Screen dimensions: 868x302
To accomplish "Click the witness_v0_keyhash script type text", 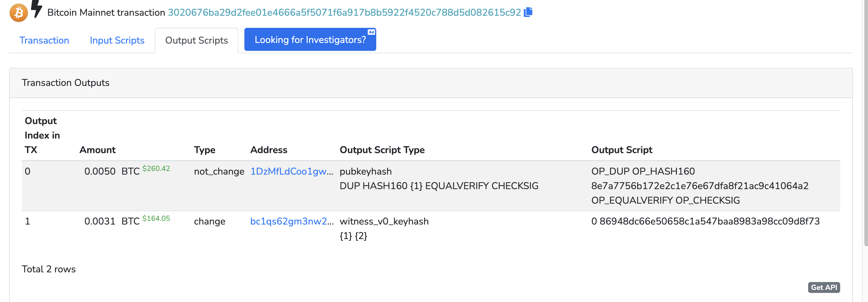I will tap(384, 221).
